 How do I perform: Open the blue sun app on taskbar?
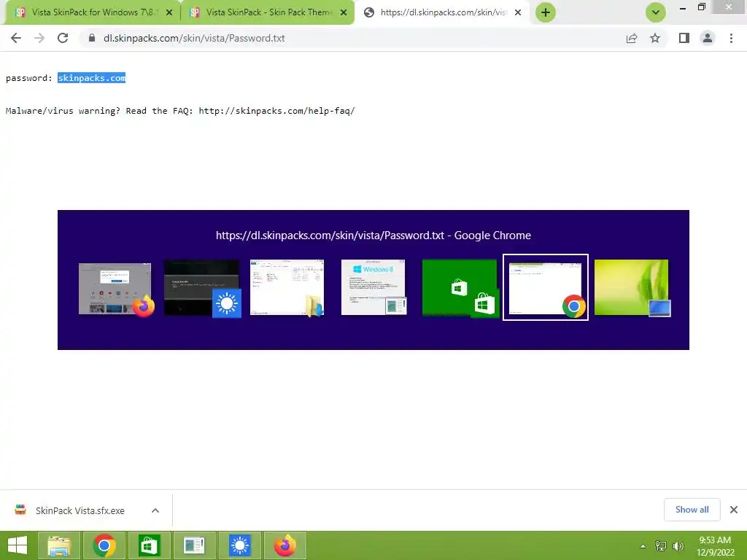click(x=239, y=545)
